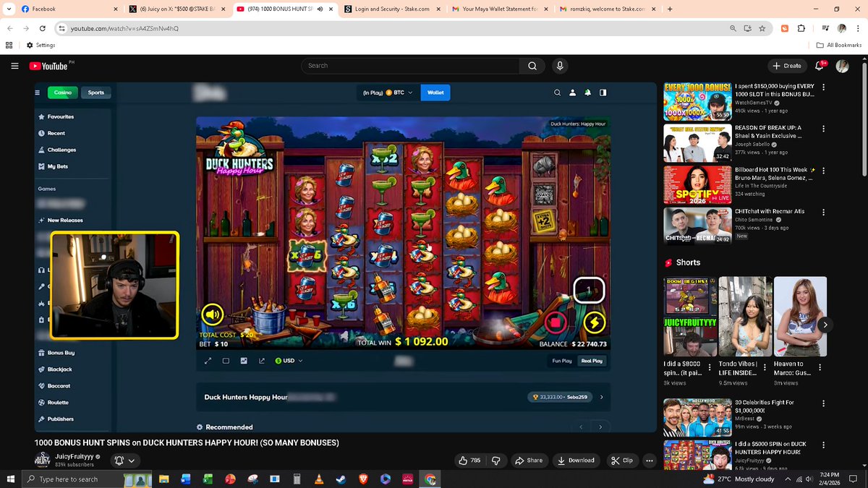The image size is (868, 488).
Task: Click the Shorts next arrow
Action: pyautogui.click(x=825, y=325)
